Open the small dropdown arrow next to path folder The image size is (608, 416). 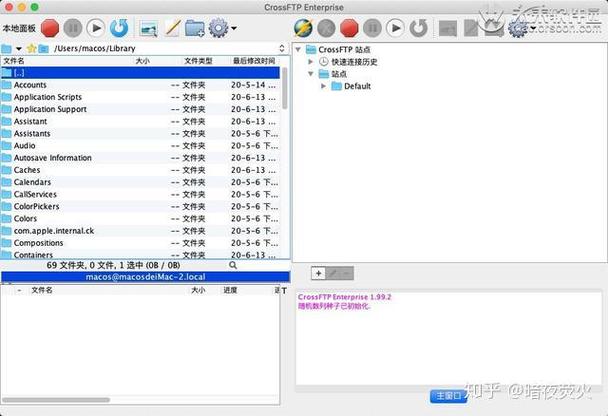pyautogui.click(x=19, y=49)
